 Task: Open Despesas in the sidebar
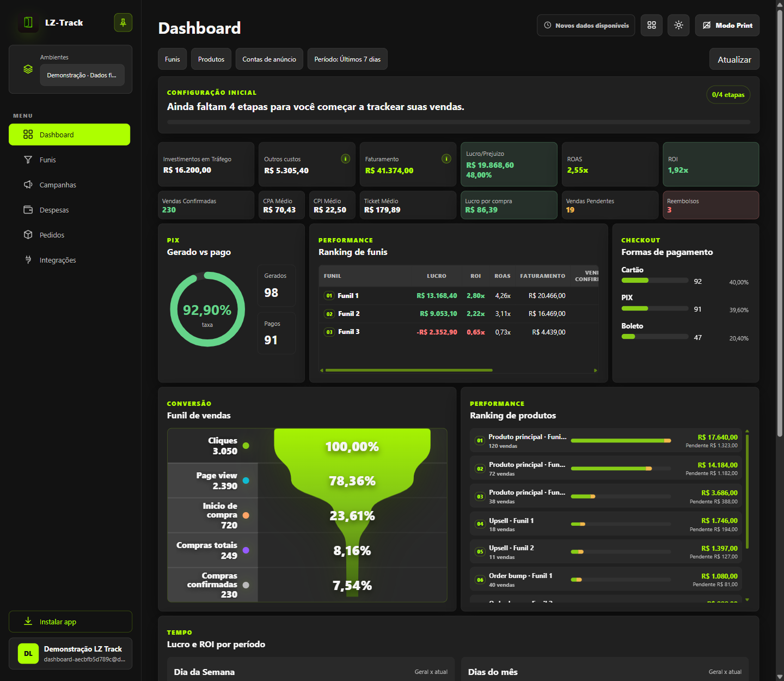coord(69,210)
